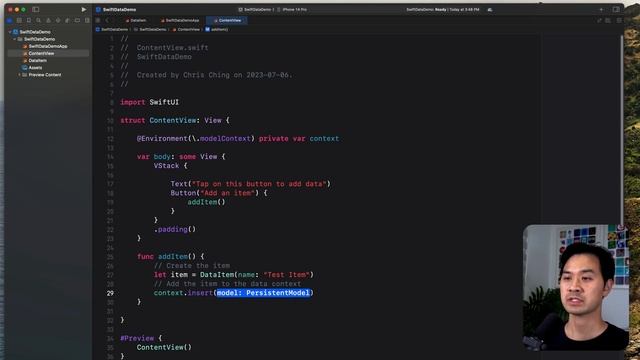The image size is (640, 360).
Task: Click the addItem() call inside Button
Action: point(206,202)
